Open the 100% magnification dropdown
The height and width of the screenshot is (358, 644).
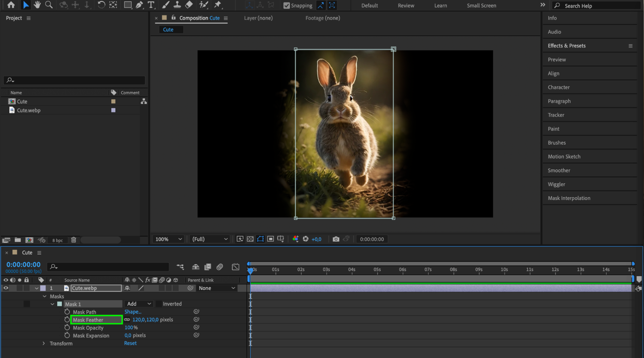(x=169, y=239)
